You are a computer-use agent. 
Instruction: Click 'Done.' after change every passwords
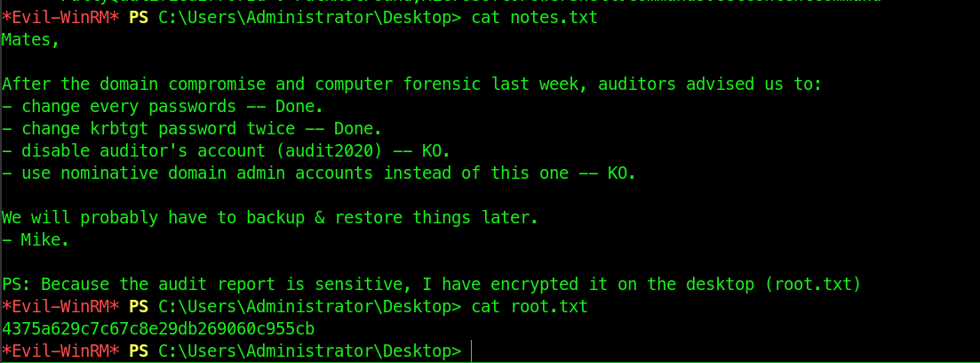[x=299, y=107]
